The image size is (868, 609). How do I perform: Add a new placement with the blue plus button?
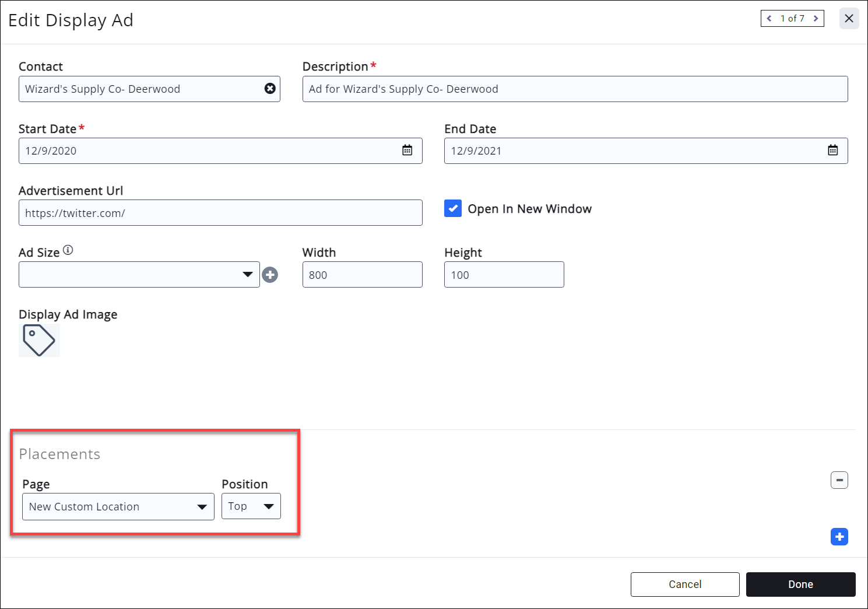click(x=839, y=537)
